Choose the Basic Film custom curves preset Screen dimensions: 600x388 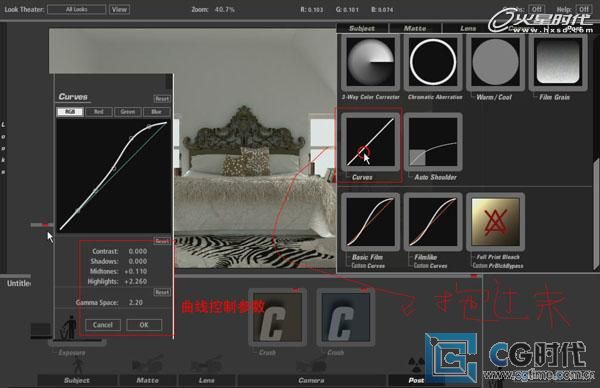(370, 222)
